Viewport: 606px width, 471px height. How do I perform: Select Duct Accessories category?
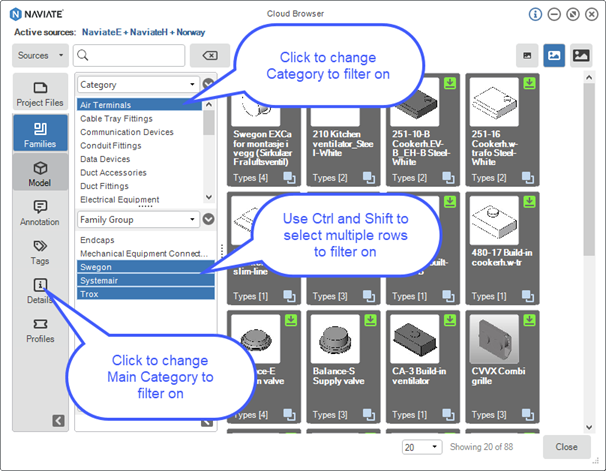(139, 173)
